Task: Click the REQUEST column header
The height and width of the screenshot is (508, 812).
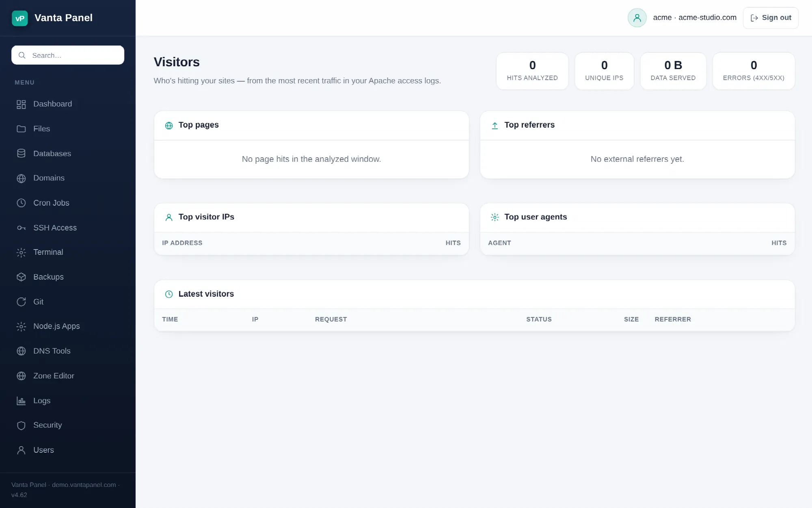Action: tap(331, 319)
